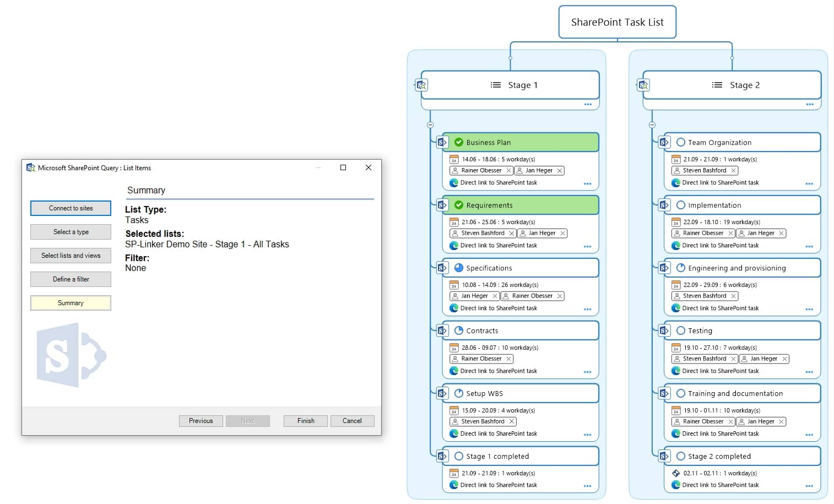Image resolution: width=834 pixels, height=504 pixels.
Task: Click the calendar icon in Specifications task
Action: point(454,285)
